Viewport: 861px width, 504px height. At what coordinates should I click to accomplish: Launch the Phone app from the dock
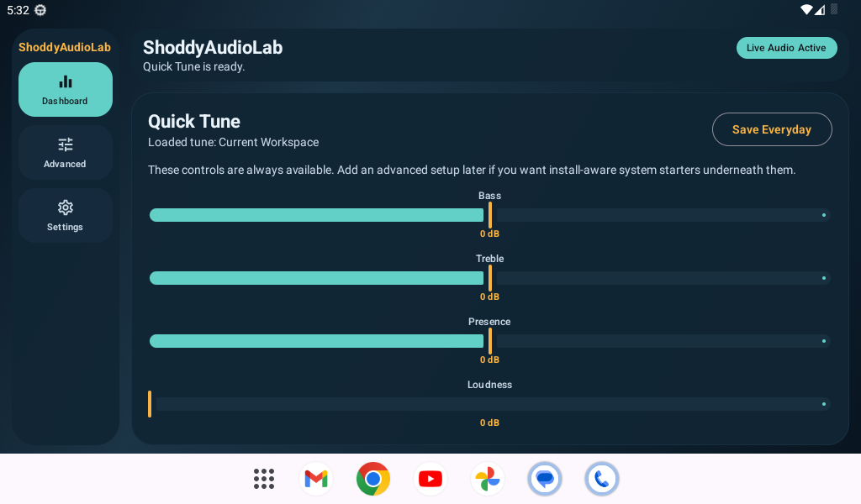601,479
